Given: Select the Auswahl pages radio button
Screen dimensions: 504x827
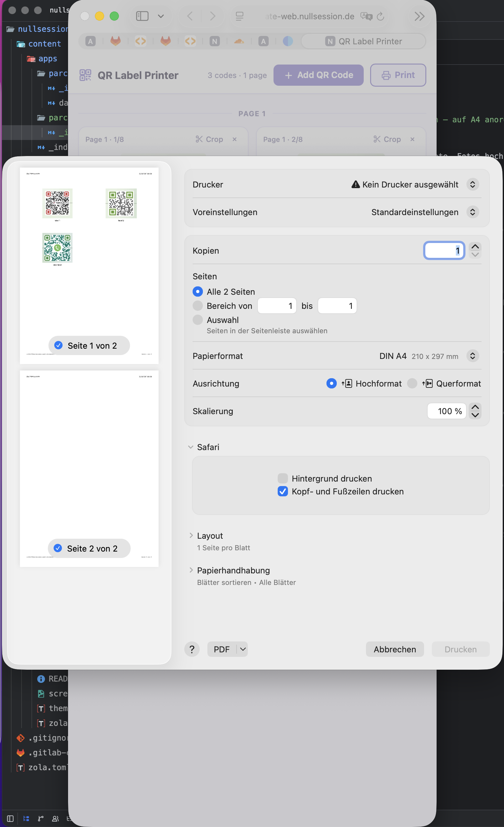Looking at the screenshot, I should [198, 319].
